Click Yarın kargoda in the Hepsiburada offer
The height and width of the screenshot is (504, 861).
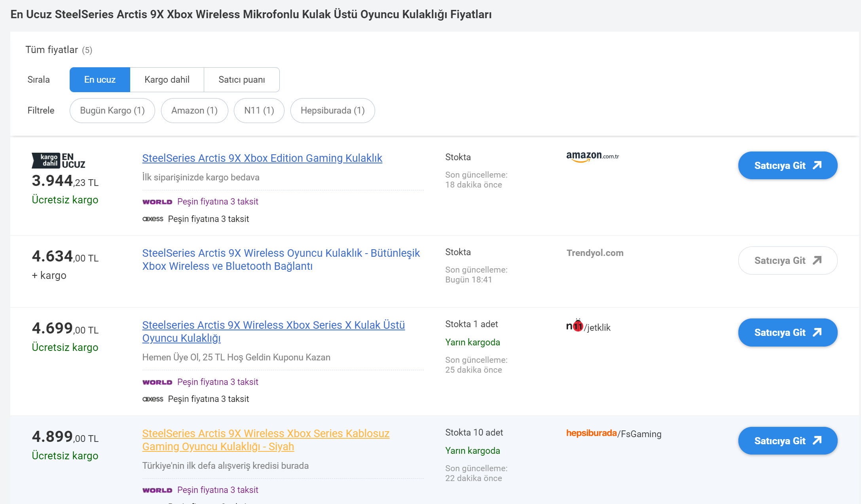472,451
